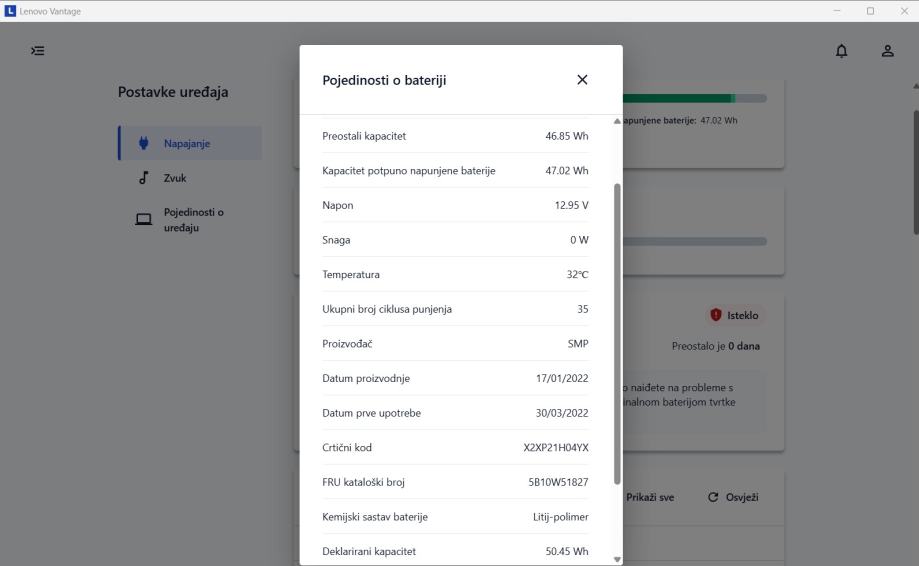Maximize the Lenovo Vantage window
Screen dimensions: 919x566
click(x=870, y=11)
